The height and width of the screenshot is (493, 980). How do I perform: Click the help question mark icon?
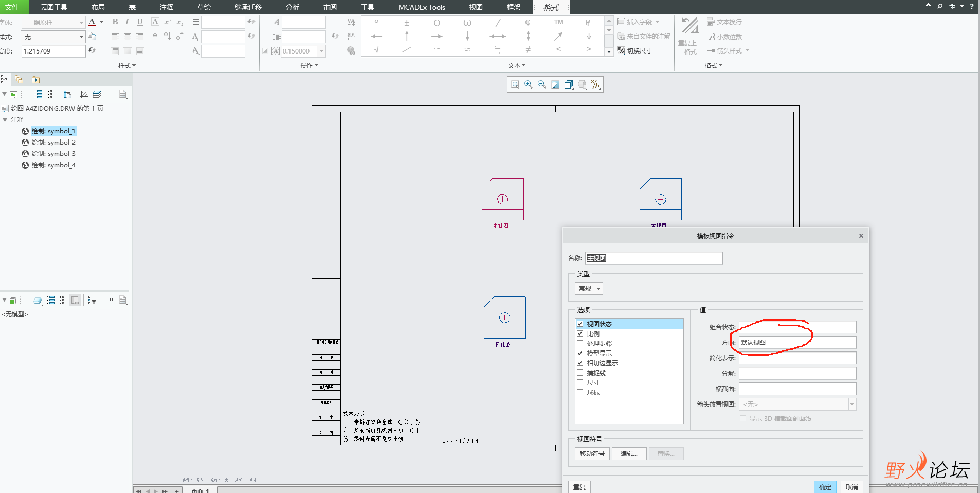[x=972, y=6]
